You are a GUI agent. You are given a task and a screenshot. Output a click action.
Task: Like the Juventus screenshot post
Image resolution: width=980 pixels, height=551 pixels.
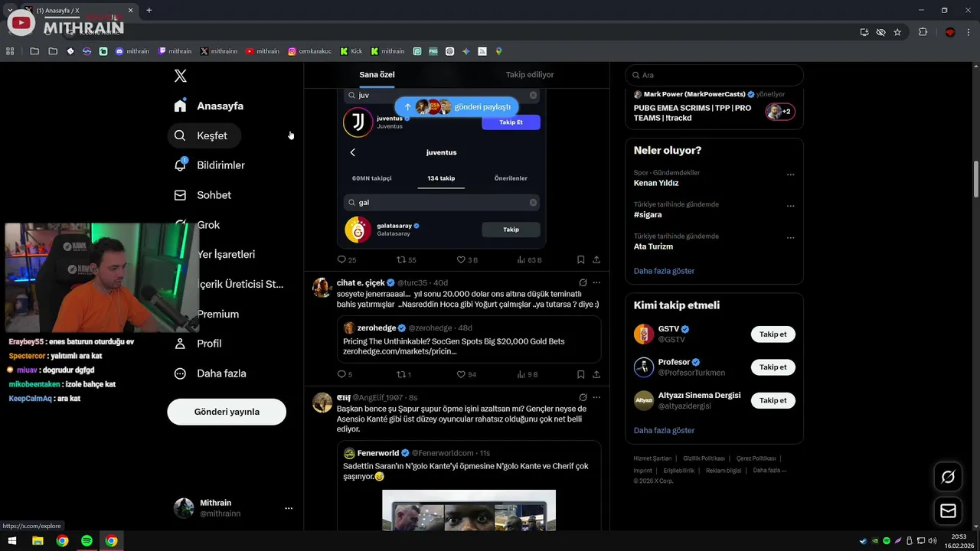tap(466, 260)
